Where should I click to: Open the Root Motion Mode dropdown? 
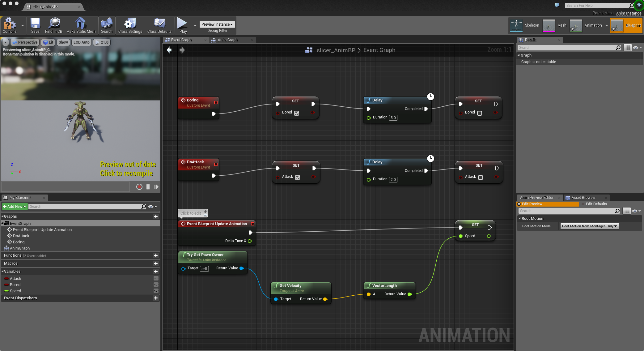coord(589,226)
